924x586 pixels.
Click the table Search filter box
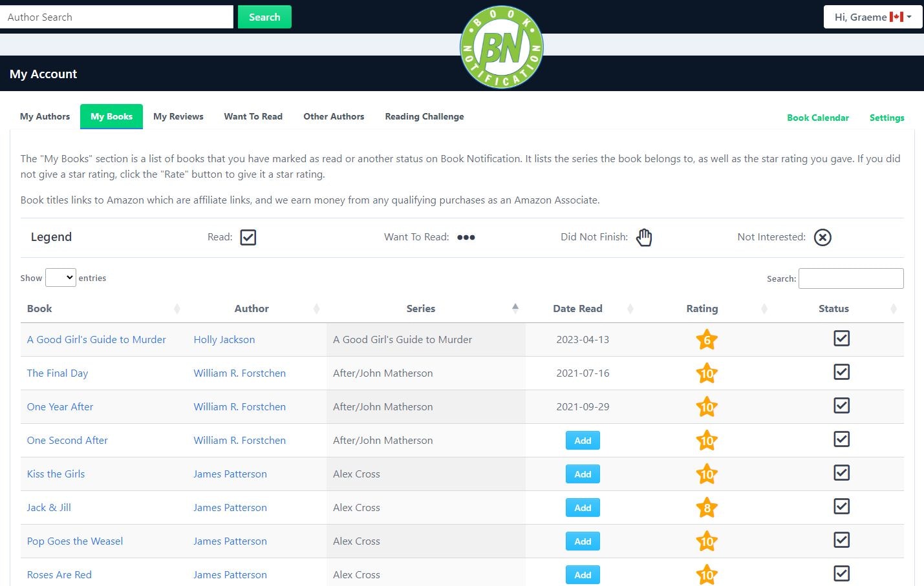(x=851, y=278)
